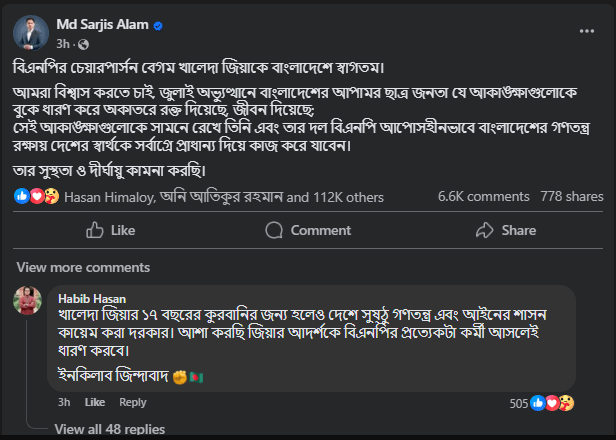Click Habib Hasan's comment avatar
Screen dimensions: 616x440
click(x=27, y=300)
